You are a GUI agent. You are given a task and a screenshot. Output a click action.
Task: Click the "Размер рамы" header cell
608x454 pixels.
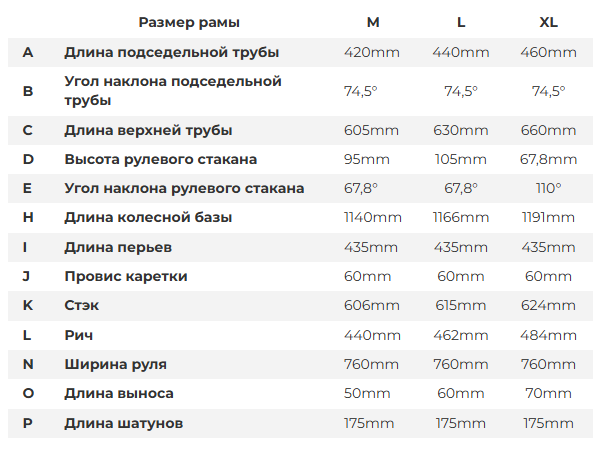point(189,22)
